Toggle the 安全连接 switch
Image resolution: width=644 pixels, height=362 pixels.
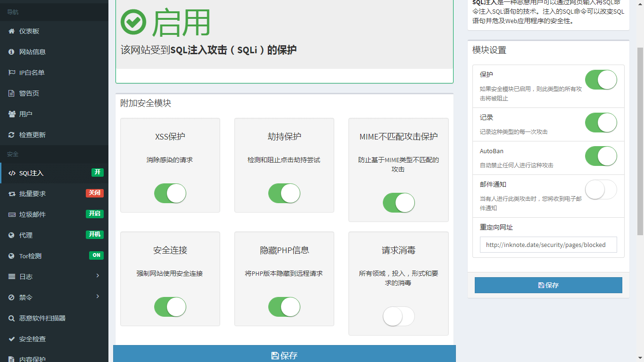[x=170, y=307]
